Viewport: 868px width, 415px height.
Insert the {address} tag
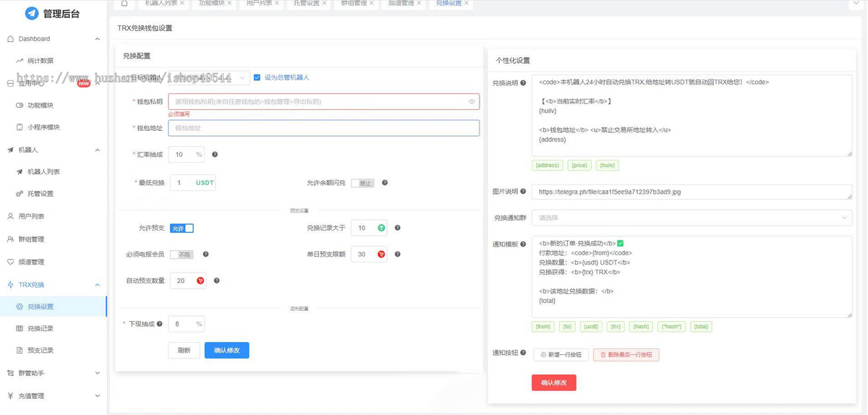coord(547,166)
